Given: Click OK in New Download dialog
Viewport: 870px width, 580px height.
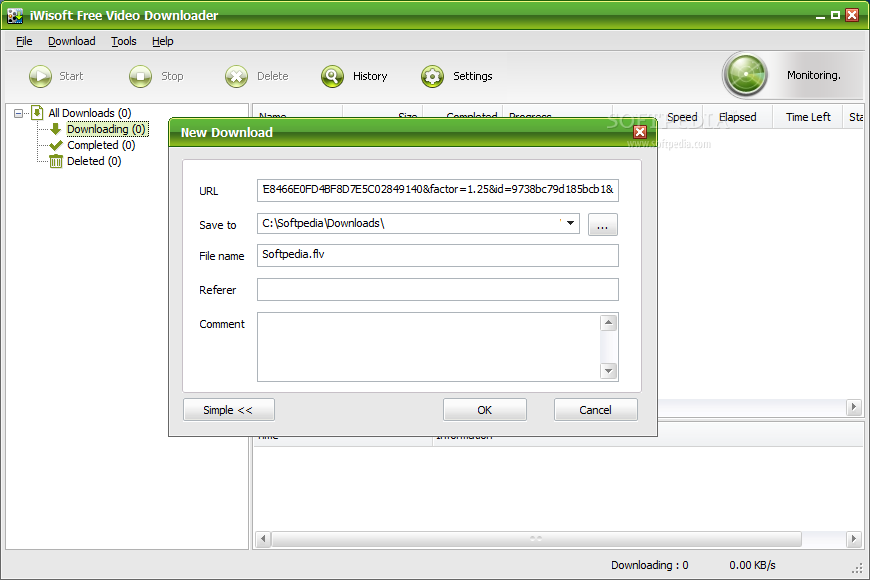Looking at the screenshot, I should pos(484,410).
